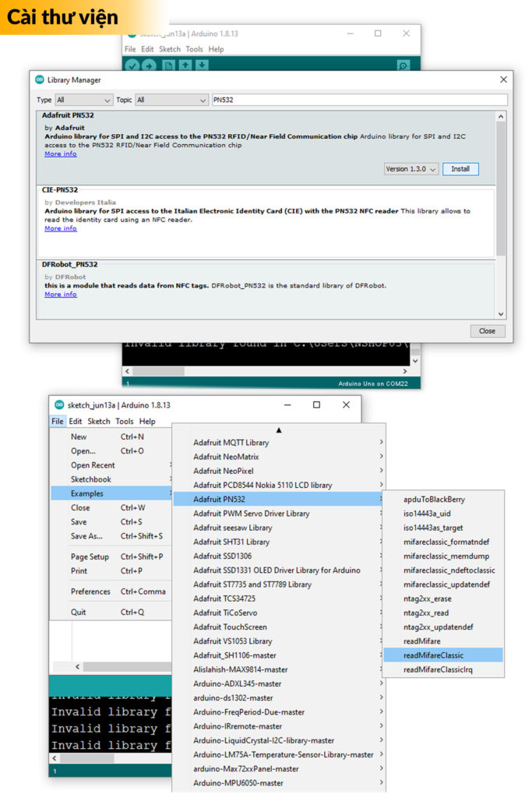
Task: Expand the Version 1.3.0 dropdown
Action: tap(411, 169)
